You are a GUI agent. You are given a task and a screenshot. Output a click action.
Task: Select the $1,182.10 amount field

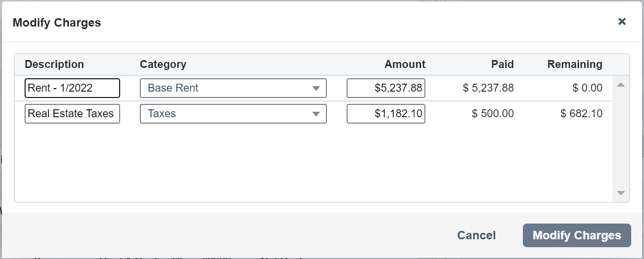coord(386,114)
